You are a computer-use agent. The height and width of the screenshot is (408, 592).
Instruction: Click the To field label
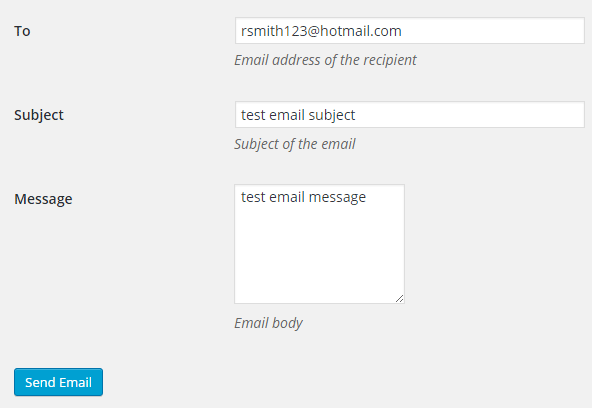pyautogui.click(x=22, y=31)
